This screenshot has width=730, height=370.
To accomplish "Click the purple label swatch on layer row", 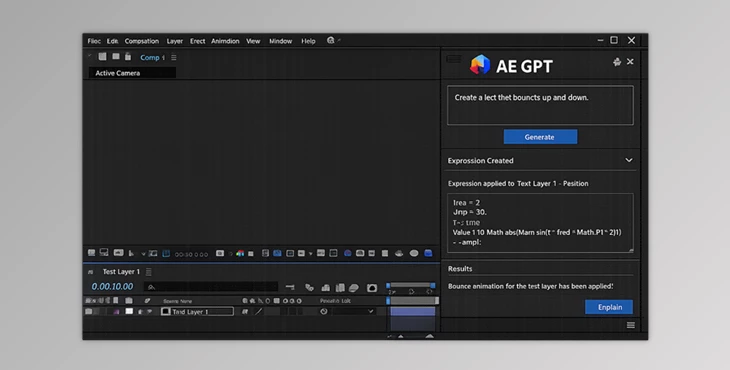I will [116, 312].
